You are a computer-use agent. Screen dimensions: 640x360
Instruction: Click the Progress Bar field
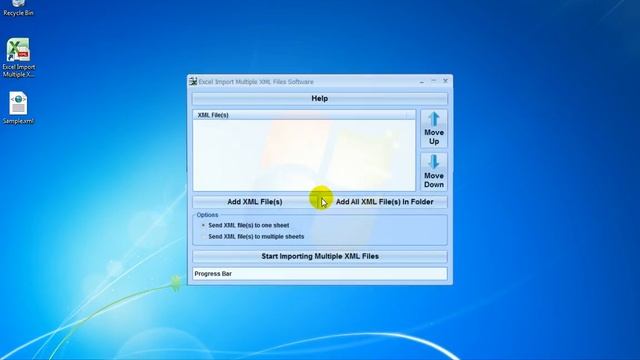click(x=320, y=274)
